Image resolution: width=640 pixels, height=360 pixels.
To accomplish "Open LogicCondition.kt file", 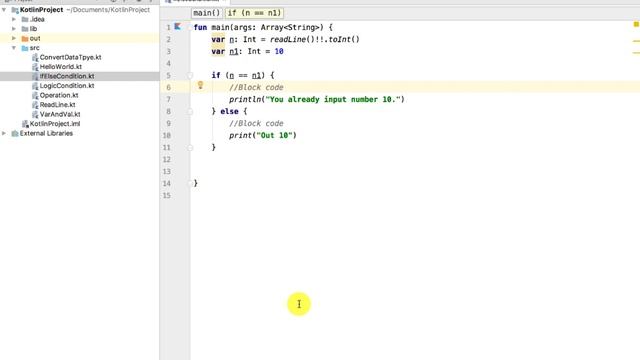I will point(67,86).
